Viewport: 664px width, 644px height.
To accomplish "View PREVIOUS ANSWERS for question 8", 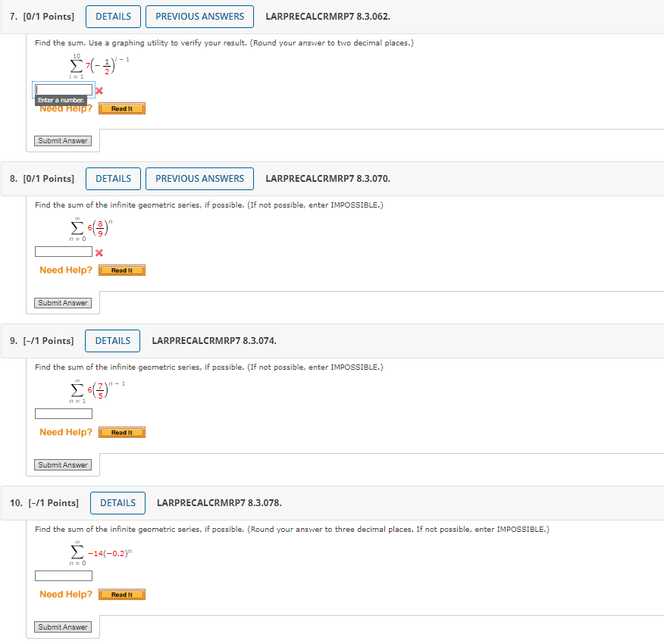I will [x=199, y=178].
